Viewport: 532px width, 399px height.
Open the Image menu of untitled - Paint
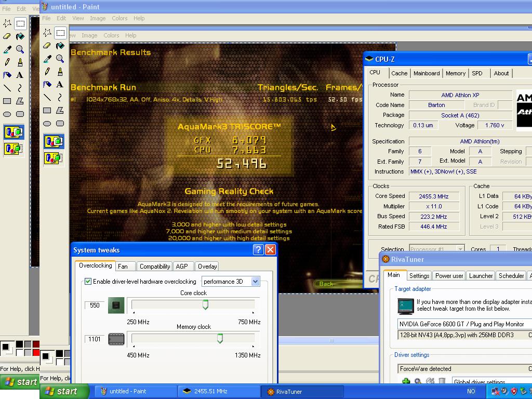click(x=98, y=18)
